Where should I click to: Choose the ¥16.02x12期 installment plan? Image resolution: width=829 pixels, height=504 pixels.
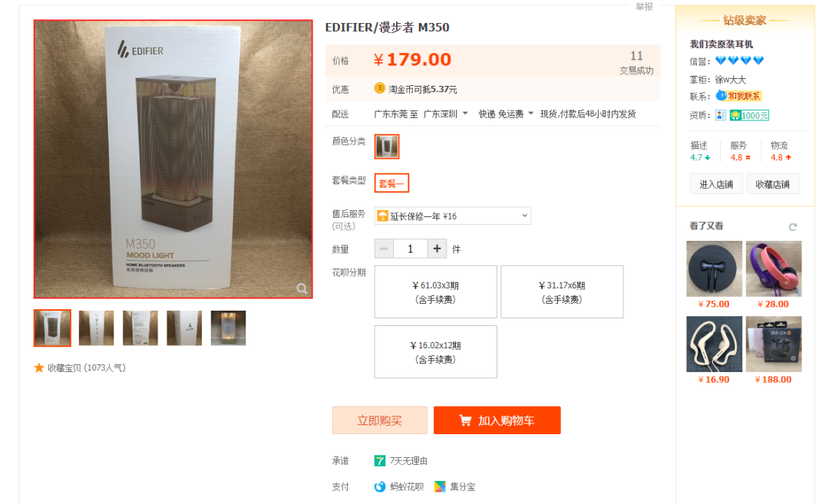(x=436, y=352)
